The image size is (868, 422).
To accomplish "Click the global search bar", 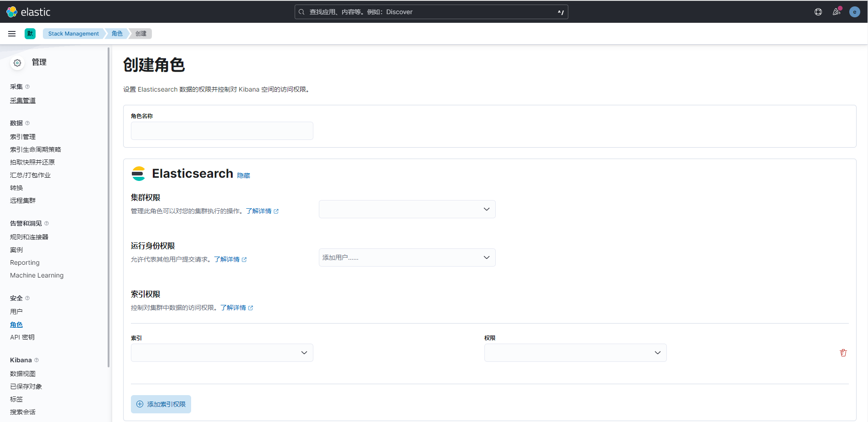I will tap(431, 12).
